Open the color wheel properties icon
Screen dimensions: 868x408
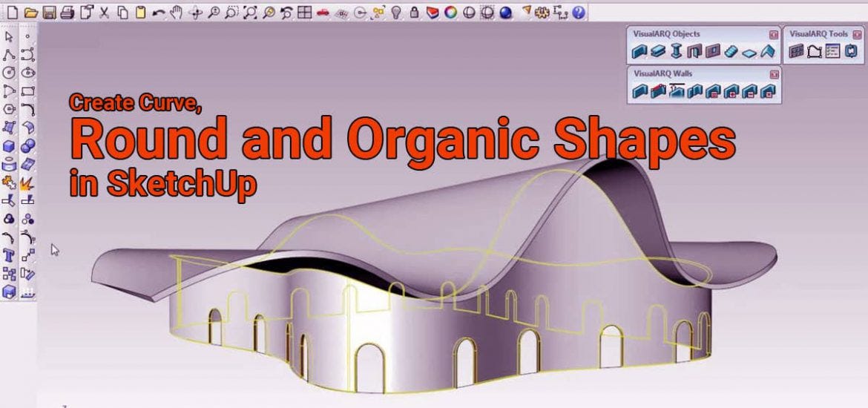(x=450, y=13)
